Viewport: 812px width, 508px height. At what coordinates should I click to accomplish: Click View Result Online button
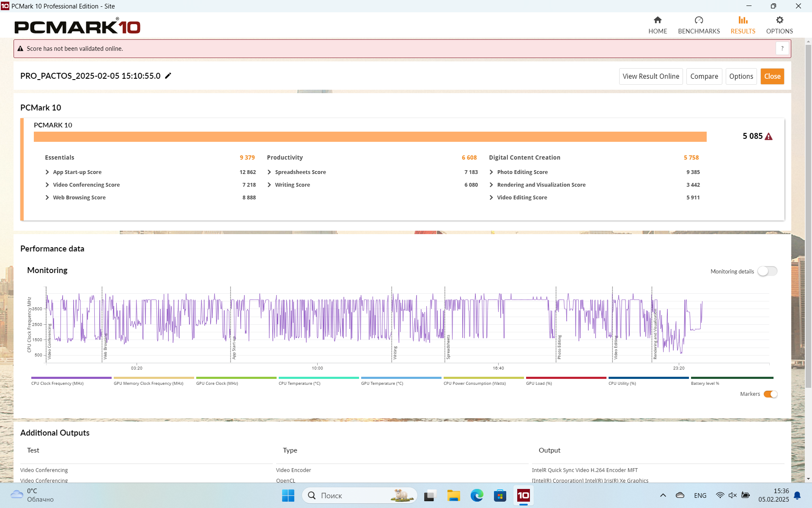pyautogui.click(x=650, y=77)
